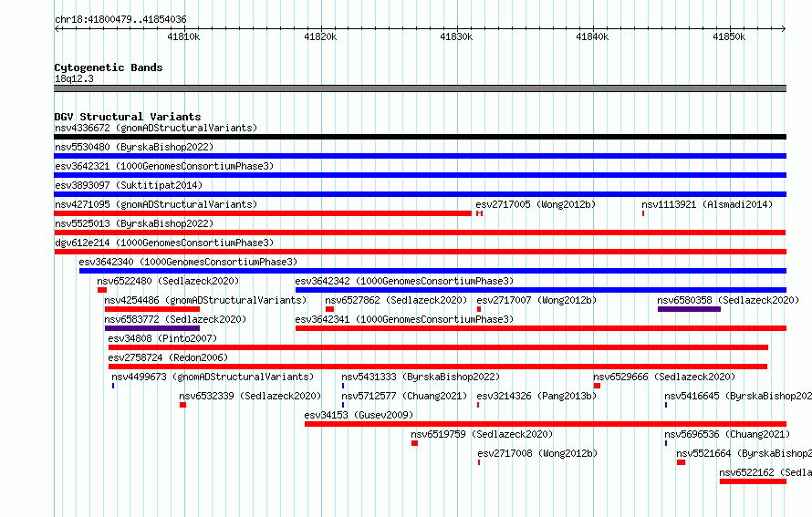Click the 18q12.3 cytogenetic band bar
Screen dimensions: 812x517
tap(420, 88)
